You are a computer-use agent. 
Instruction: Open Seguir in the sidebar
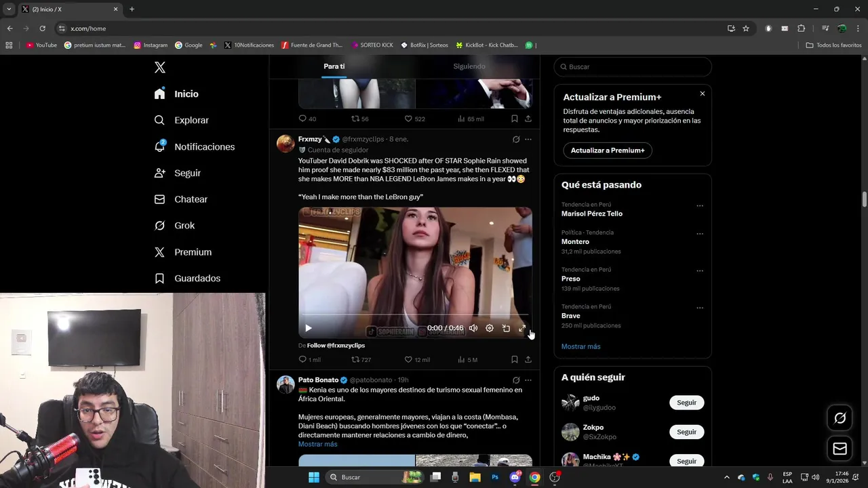click(x=178, y=173)
